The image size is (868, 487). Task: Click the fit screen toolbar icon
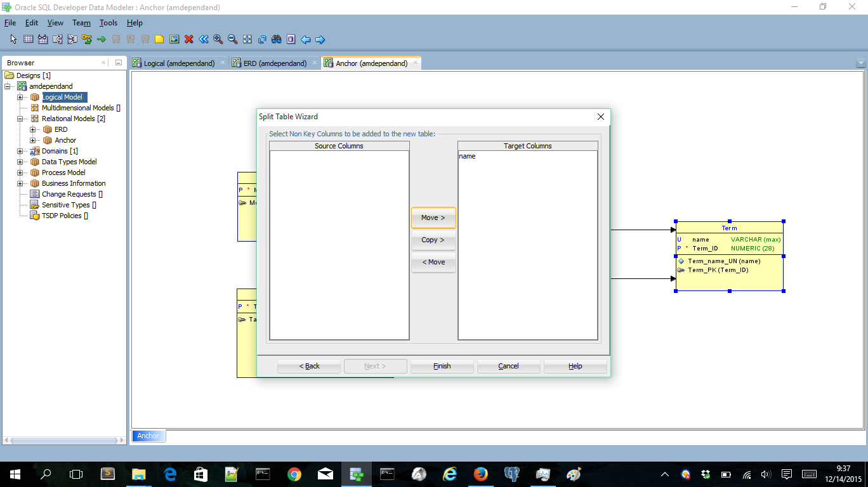click(247, 39)
